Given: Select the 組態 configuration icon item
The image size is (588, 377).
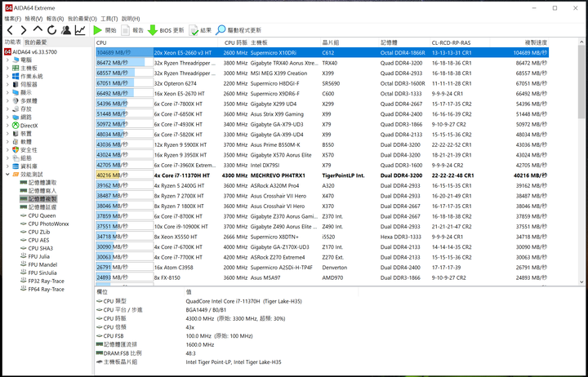Looking at the screenshot, I should (16, 158).
